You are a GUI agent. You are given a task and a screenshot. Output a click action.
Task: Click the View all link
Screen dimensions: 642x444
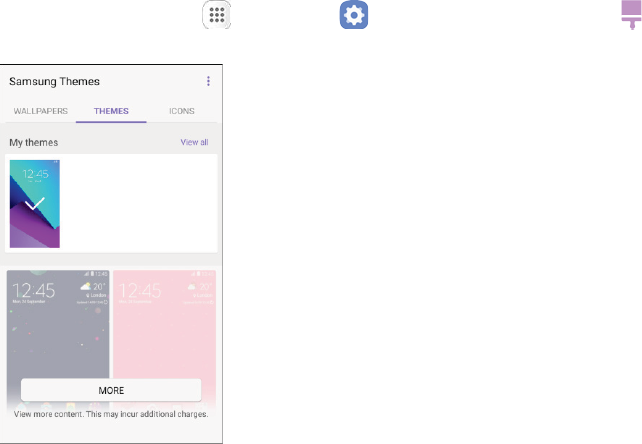pos(194,142)
